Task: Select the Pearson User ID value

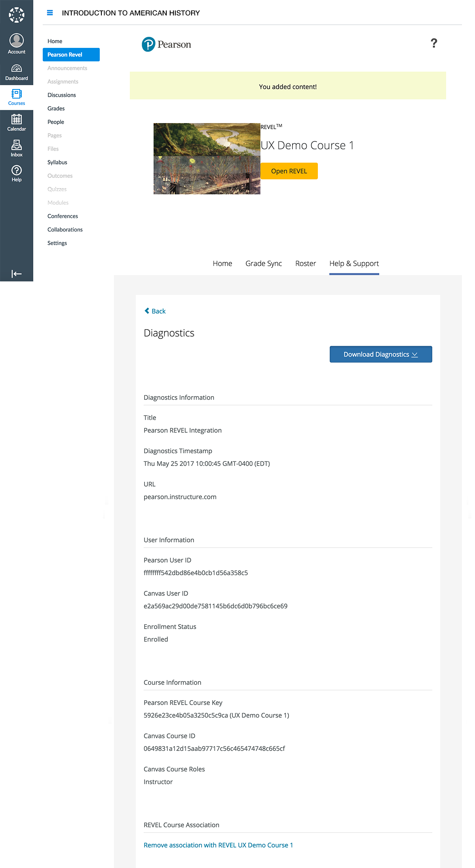Action: click(x=196, y=573)
